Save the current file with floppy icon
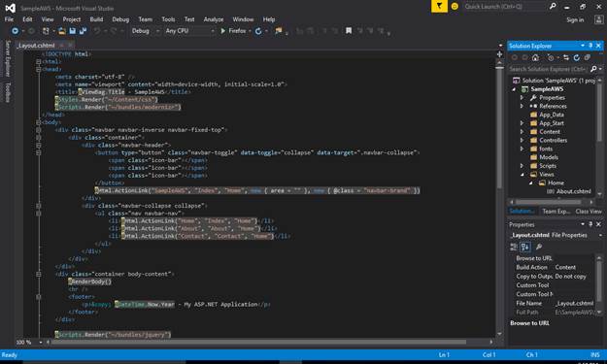 click(73, 30)
